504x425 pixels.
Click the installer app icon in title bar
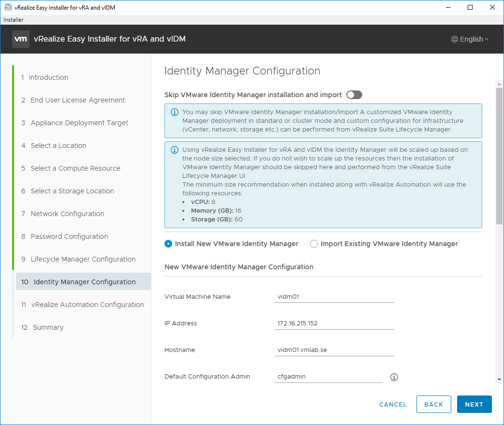click(8, 7)
